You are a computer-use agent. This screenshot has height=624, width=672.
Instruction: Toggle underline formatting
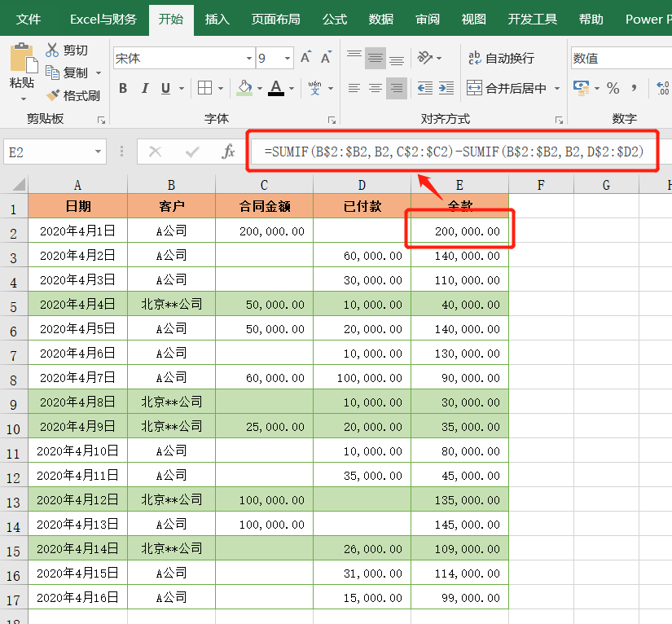click(x=166, y=89)
